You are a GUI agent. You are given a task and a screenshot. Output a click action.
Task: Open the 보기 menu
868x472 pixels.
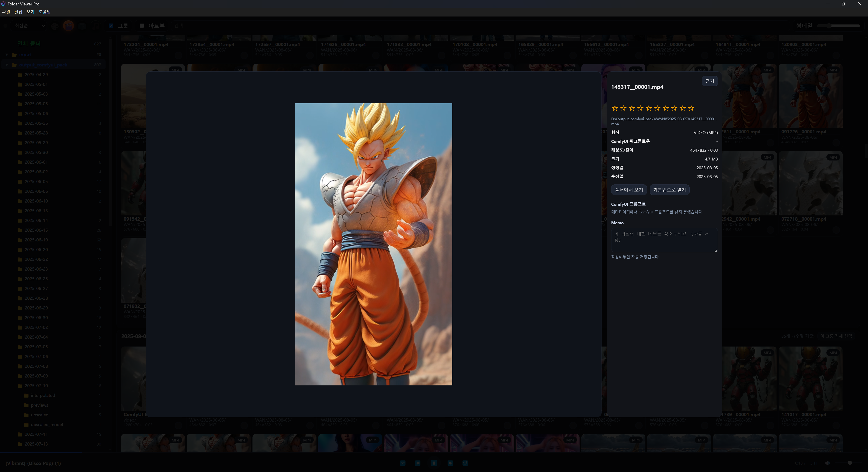(x=30, y=12)
